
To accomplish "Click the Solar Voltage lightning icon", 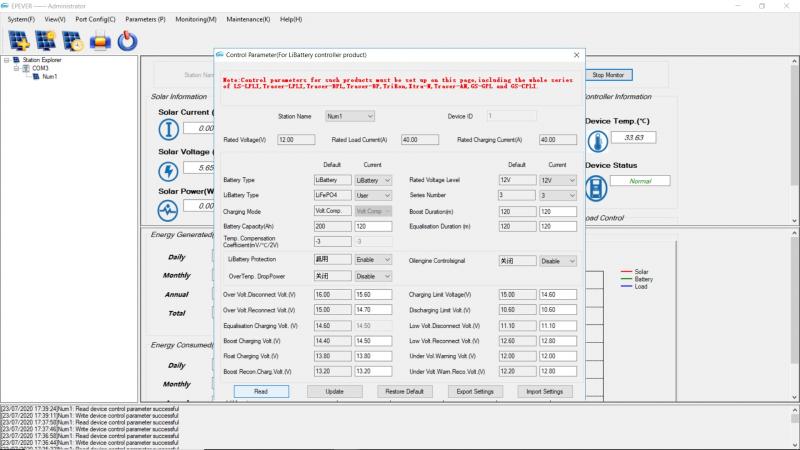I will click(168, 168).
